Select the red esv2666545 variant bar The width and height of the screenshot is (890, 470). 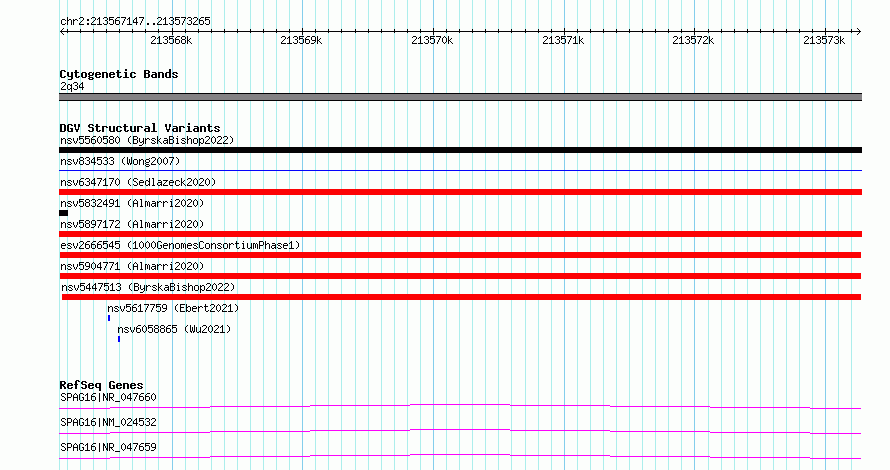460,255
